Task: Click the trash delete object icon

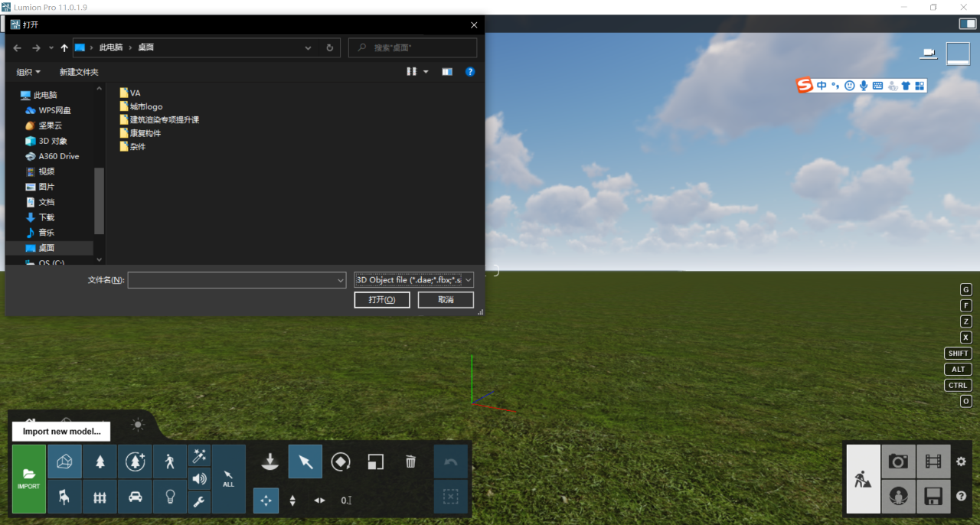Action: (x=410, y=461)
